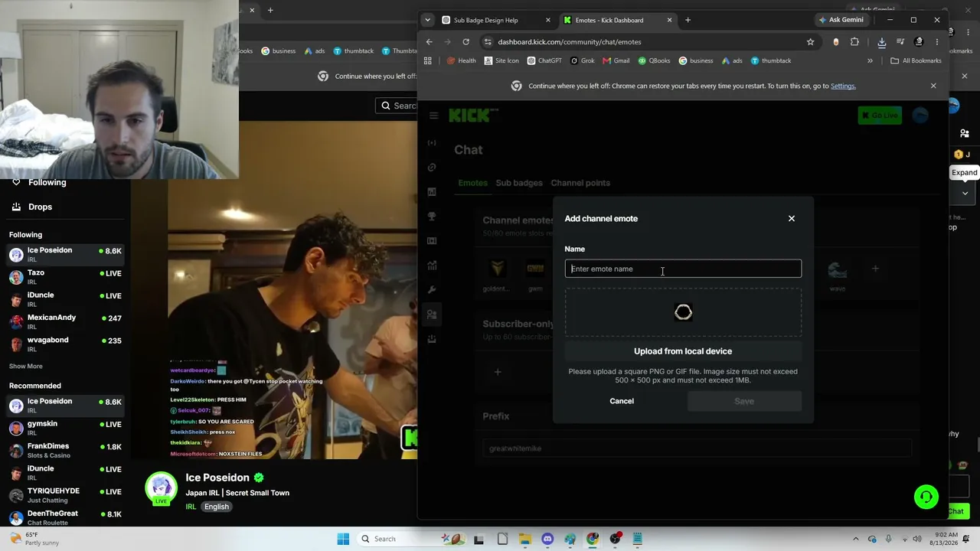Open MexicanAndy channel in Following list
The height and width of the screenshot is (551, 980).
coord(66,321)
